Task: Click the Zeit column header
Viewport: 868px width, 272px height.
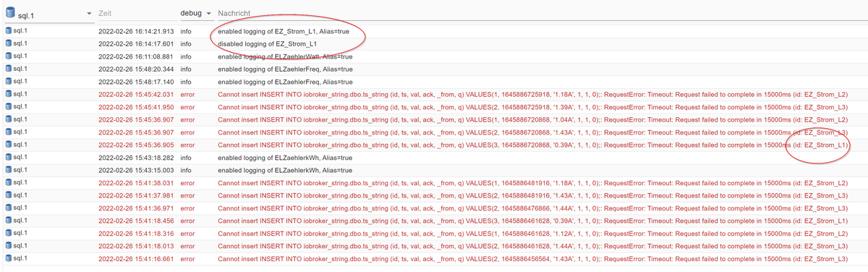Action: point(106,14)
